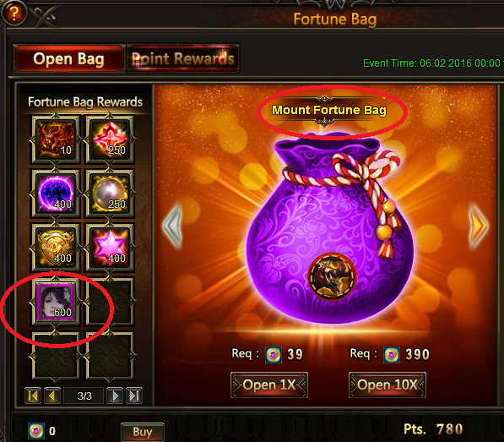The width and height of the screenshot is (504, 442).
Task: Jump to last rewards page
Action: coord(133,396)
